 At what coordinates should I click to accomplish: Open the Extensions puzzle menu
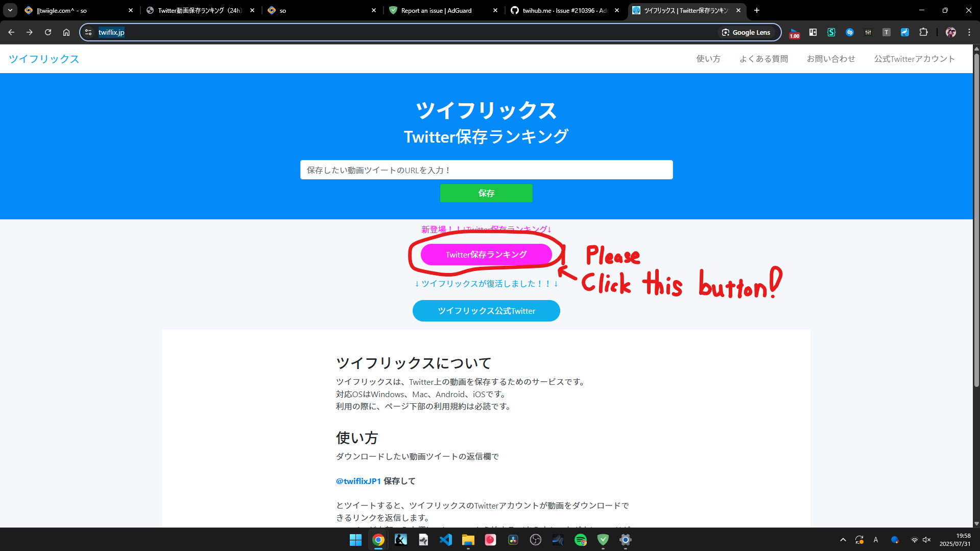click(x=923, y=32)
